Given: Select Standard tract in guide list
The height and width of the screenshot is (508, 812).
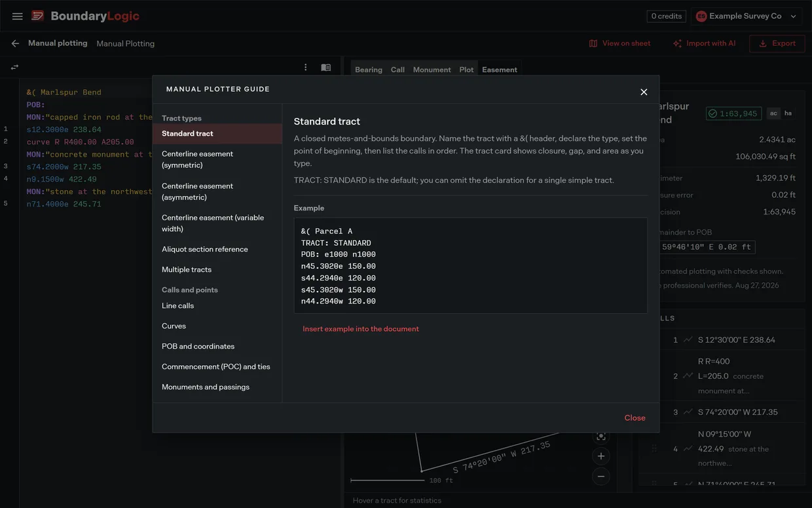Looking at the screenshot, I should click(217, 134).
